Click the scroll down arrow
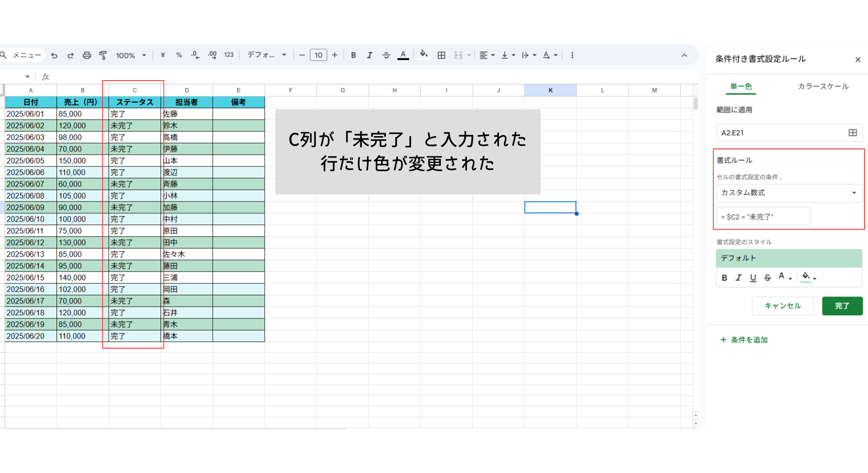 (696, 424)
